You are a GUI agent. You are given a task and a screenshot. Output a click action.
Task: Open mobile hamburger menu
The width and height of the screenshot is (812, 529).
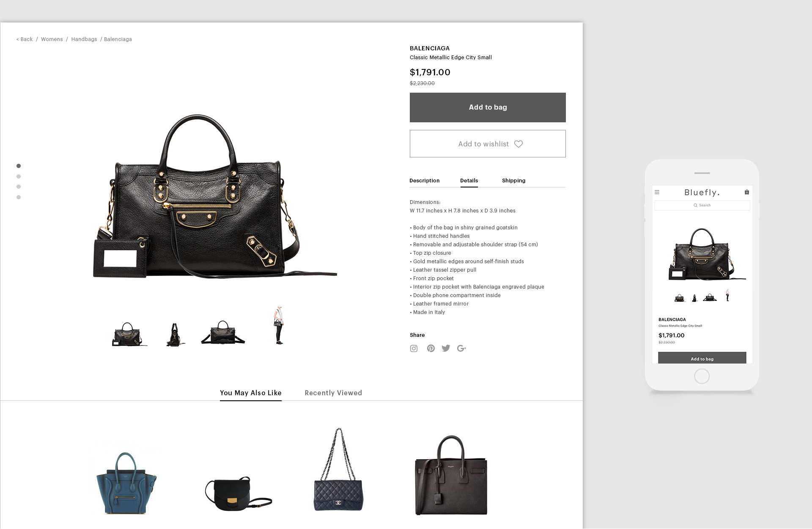657,192
